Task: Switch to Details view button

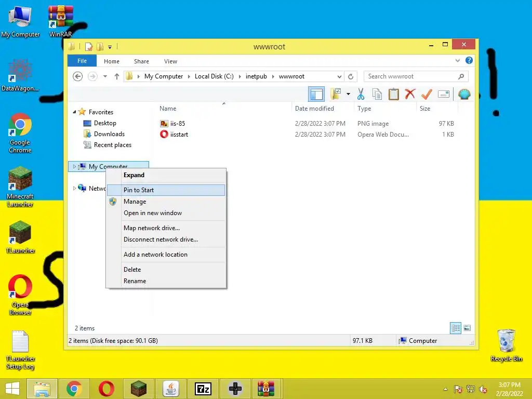Action: click(x=455, y=328)
